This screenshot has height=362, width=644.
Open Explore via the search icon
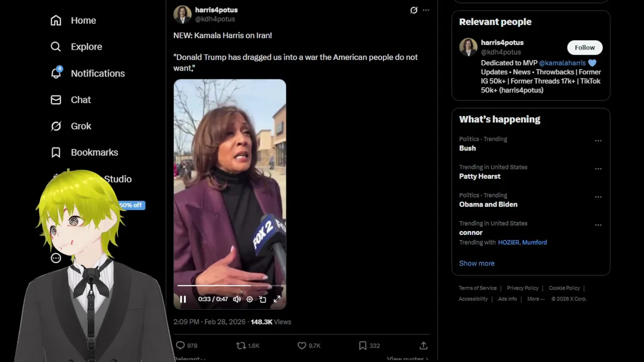(56, 47)
